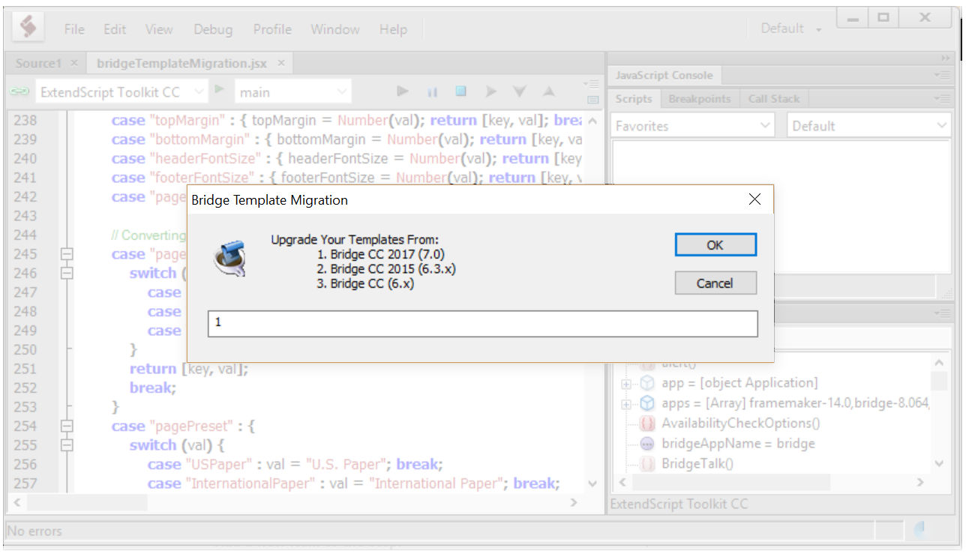This screenshot has width=969, height=560.
Task: Open the Default workspace dropdown in title bar
Action: [791, 28]
